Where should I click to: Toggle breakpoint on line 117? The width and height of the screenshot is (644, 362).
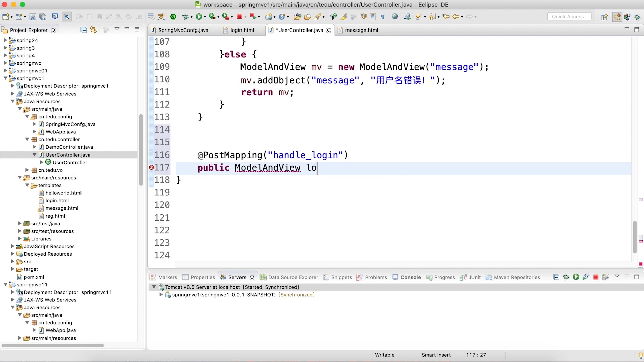pyautogui.click(x=151, y=167)
